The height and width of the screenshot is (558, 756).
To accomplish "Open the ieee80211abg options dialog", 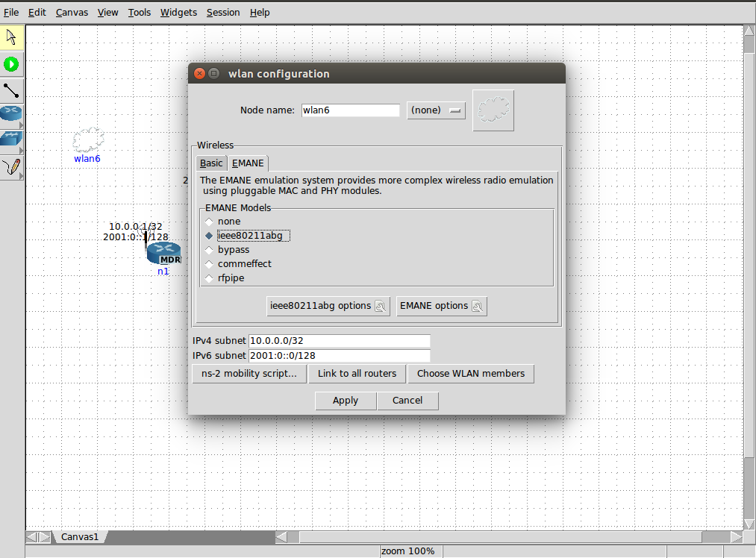I will (328, 306).
